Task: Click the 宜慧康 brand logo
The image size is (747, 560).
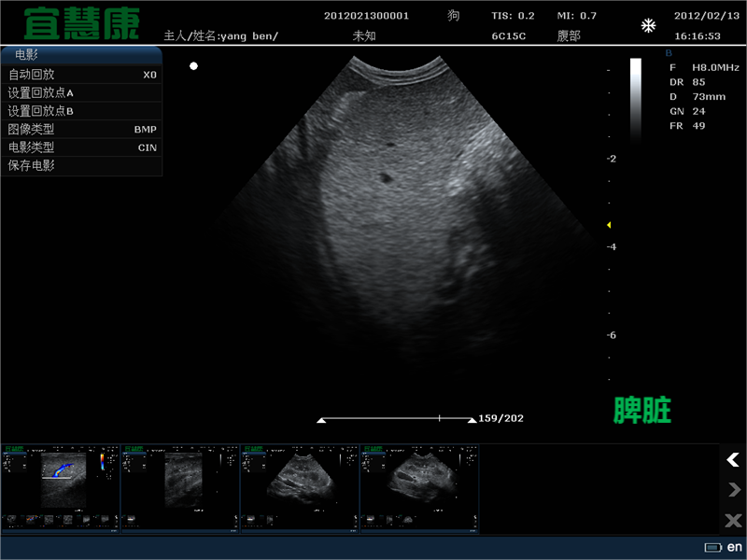Action: [x=81, y=22]
